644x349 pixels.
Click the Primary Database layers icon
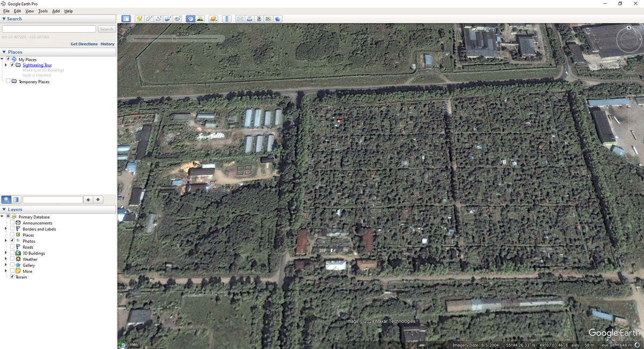click(x=14, y=217)
